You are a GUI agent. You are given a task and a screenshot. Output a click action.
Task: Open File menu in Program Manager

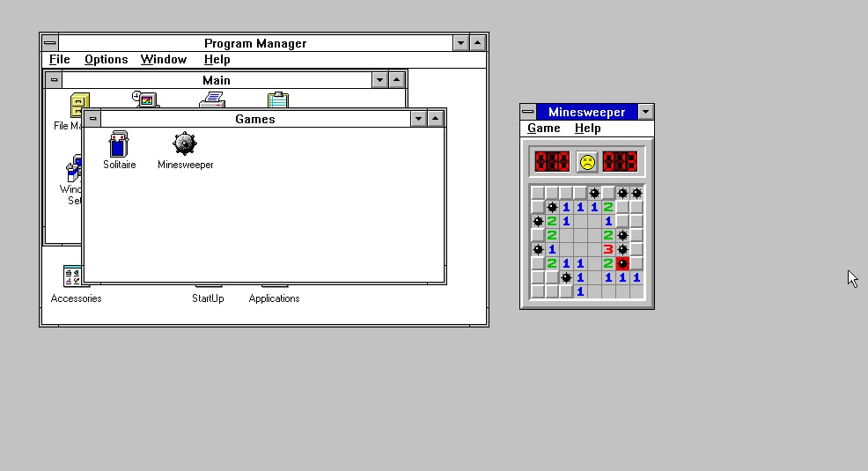(x=59, y=59)
